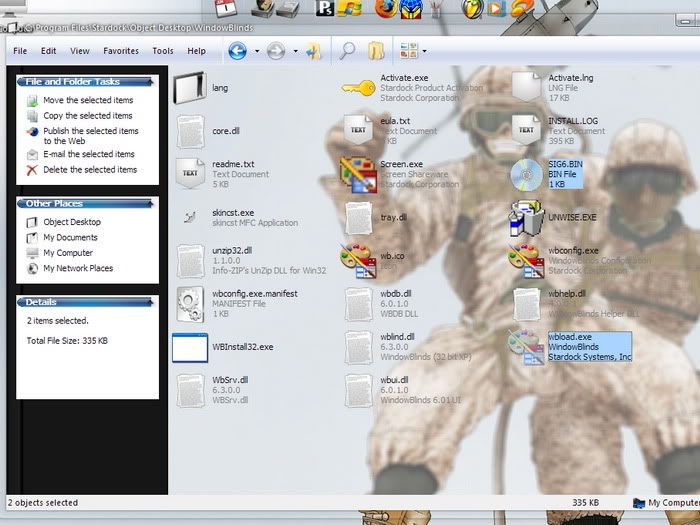Select the WbSrv.dll file icon
700x525 pixels.
click(191, 391)
